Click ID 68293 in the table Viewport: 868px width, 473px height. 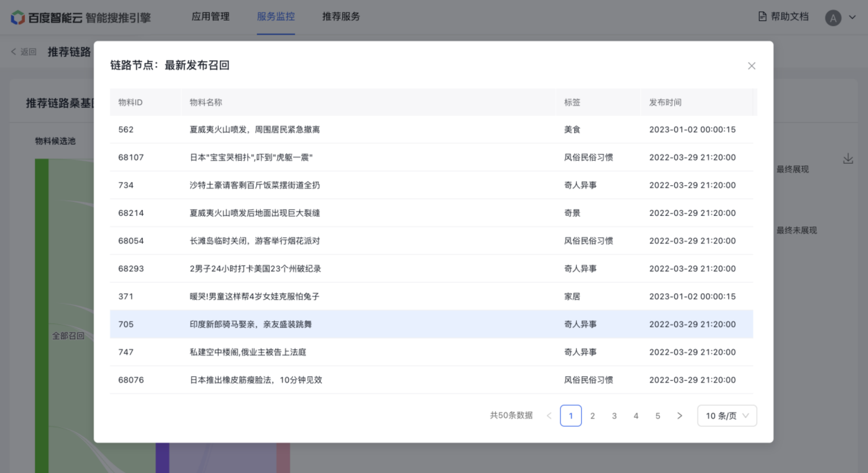tap(131, 269)
